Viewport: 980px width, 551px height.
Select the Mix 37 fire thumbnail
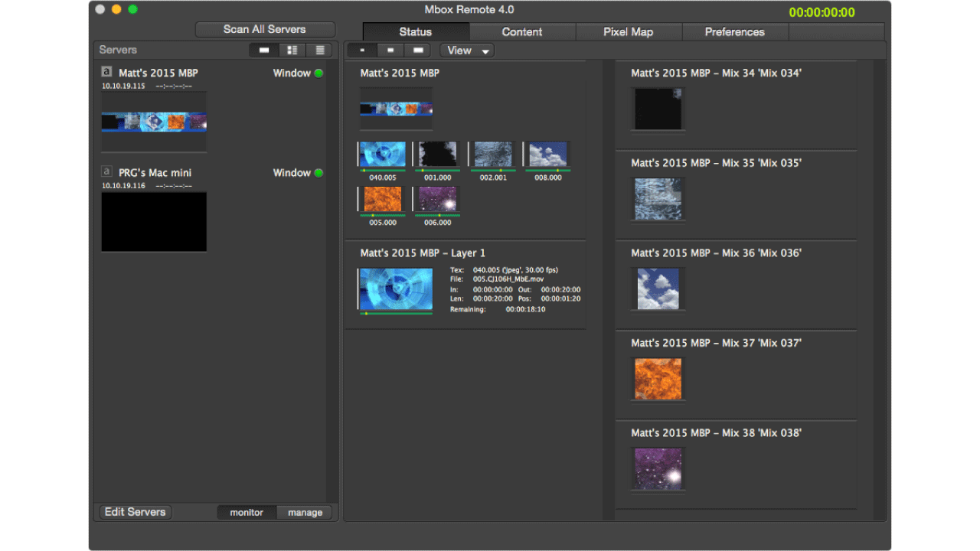point(658,378)
